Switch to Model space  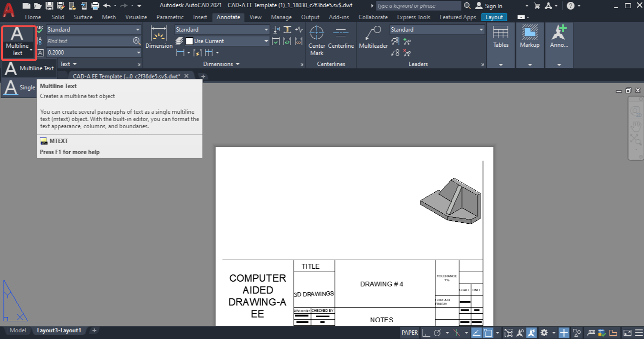[x=18, y=330]
